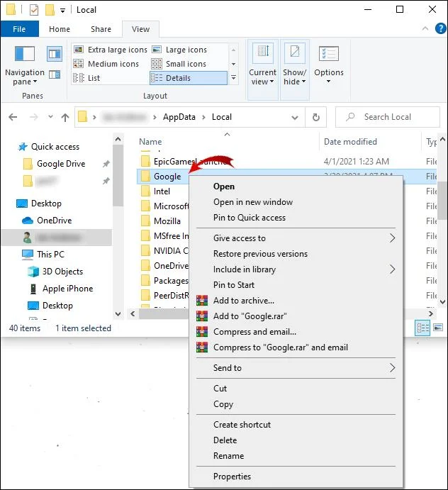Switch to the Home ribbon tab

coord(60,29)
